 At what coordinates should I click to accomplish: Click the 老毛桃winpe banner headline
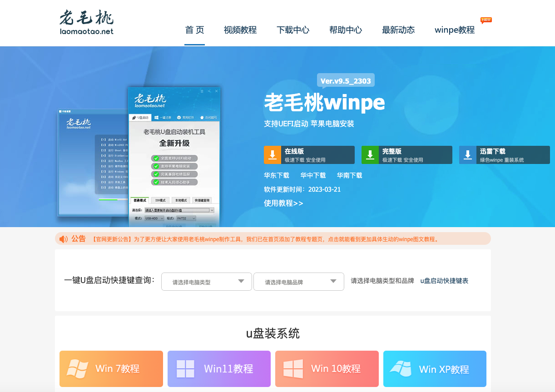click(324, 103)
